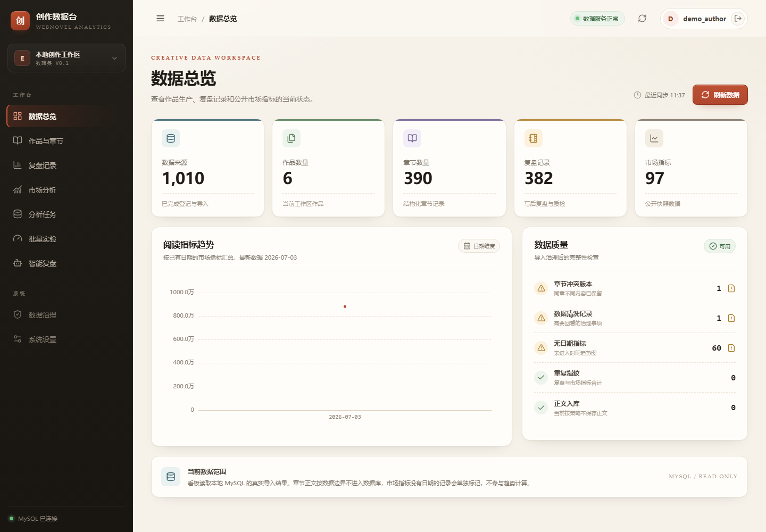Go to 复盘记录 sidebar item
This screenshot has height=532, width=766.
(x=66, y=165)
